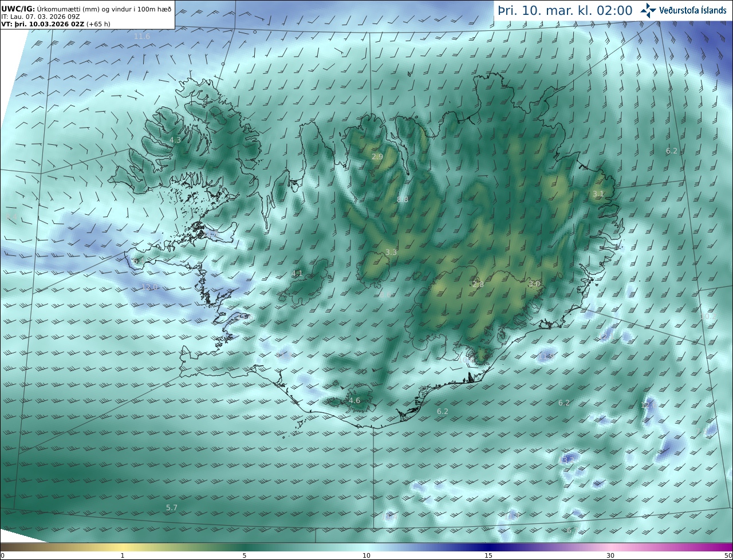Click the 2.8 value label on the map

478,285
